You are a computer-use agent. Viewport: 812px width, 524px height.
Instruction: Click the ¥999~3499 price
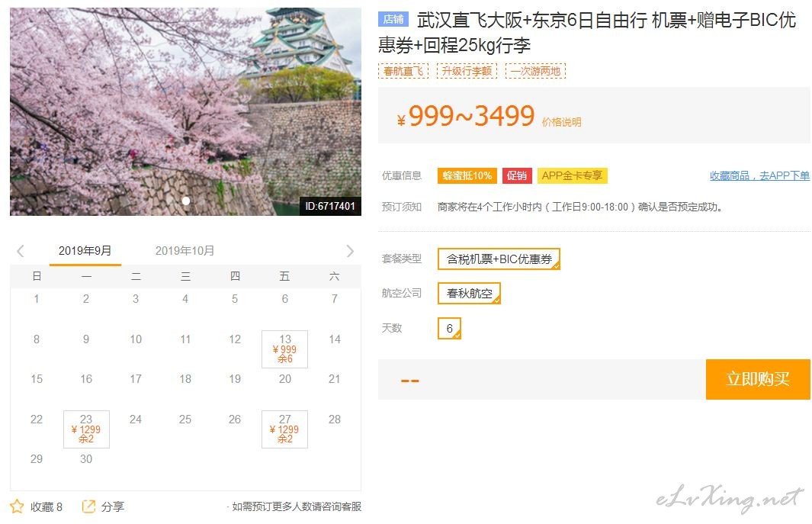point(466,116)
